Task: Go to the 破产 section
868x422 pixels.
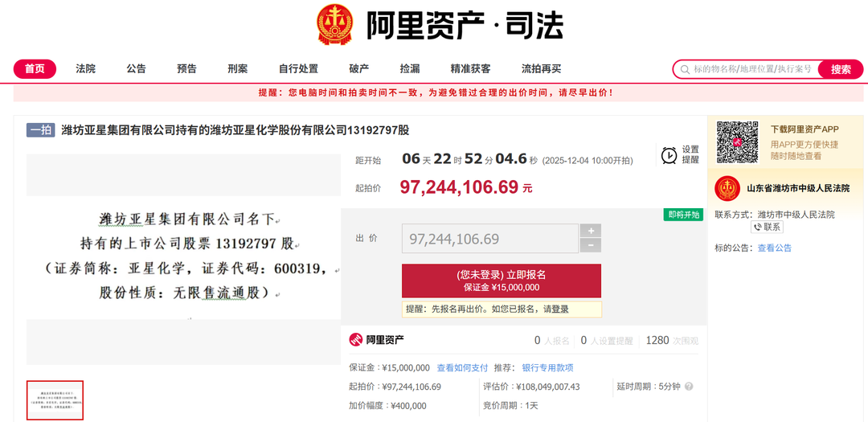Action: (x=358, y=69)
